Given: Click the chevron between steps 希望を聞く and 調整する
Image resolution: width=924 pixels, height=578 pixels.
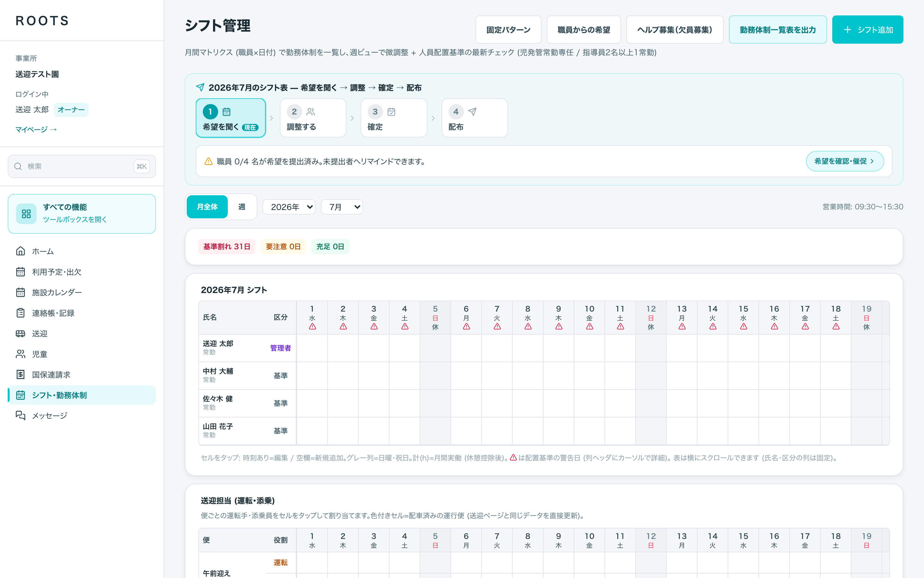Looking at the screenshot, I should 271,118.
